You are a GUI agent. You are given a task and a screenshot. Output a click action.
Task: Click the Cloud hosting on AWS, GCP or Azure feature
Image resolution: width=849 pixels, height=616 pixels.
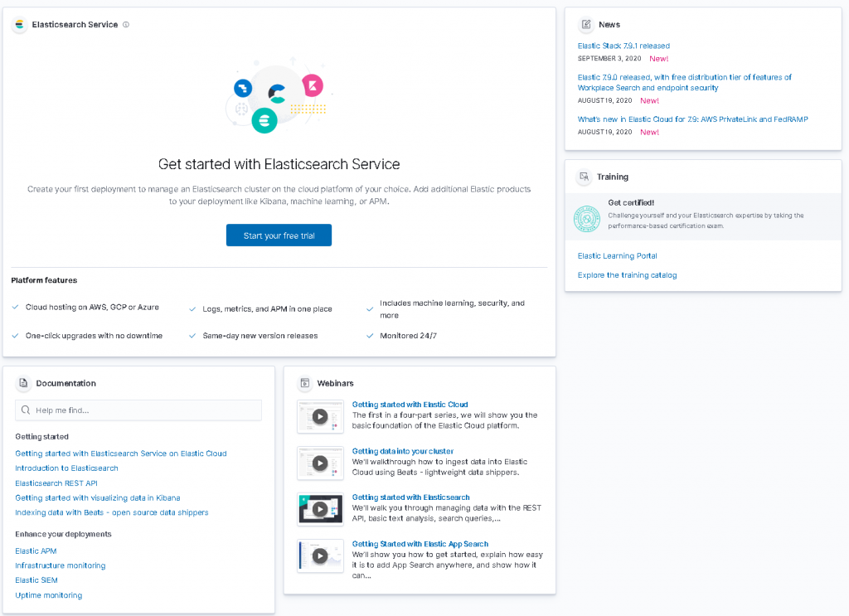point(92,307)
